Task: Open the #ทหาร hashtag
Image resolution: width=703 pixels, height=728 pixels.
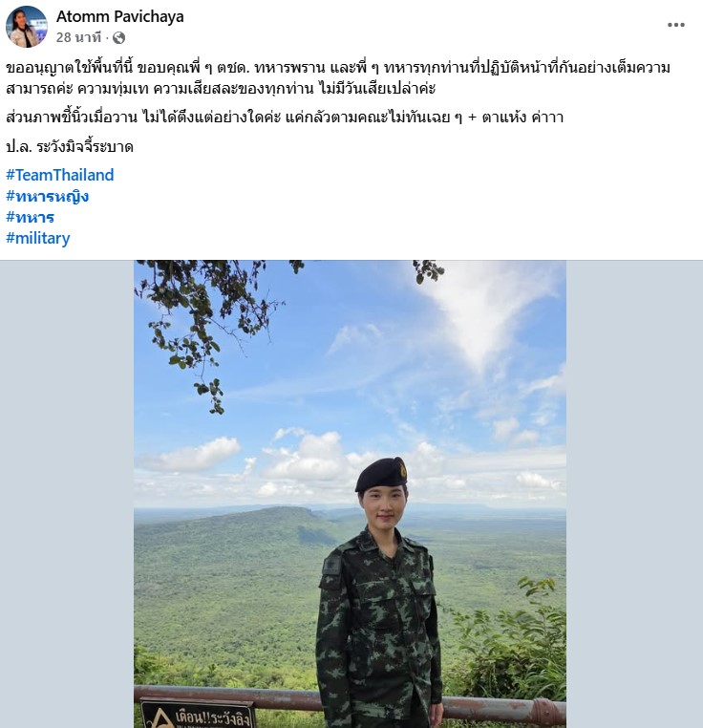Action: tap(31, 217)
